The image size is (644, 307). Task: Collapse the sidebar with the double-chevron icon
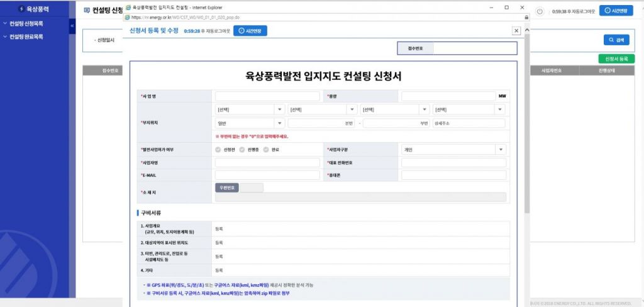(x=72, y=25)
